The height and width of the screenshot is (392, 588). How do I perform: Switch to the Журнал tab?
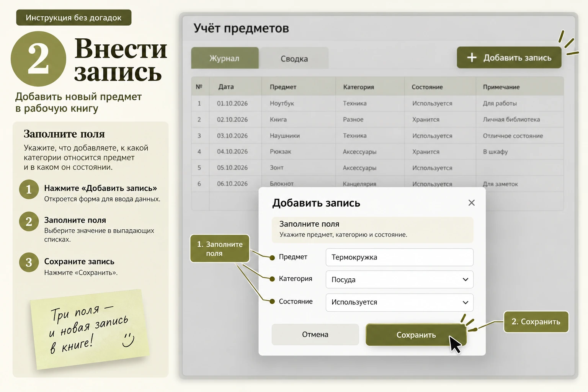tap(225, 58)
